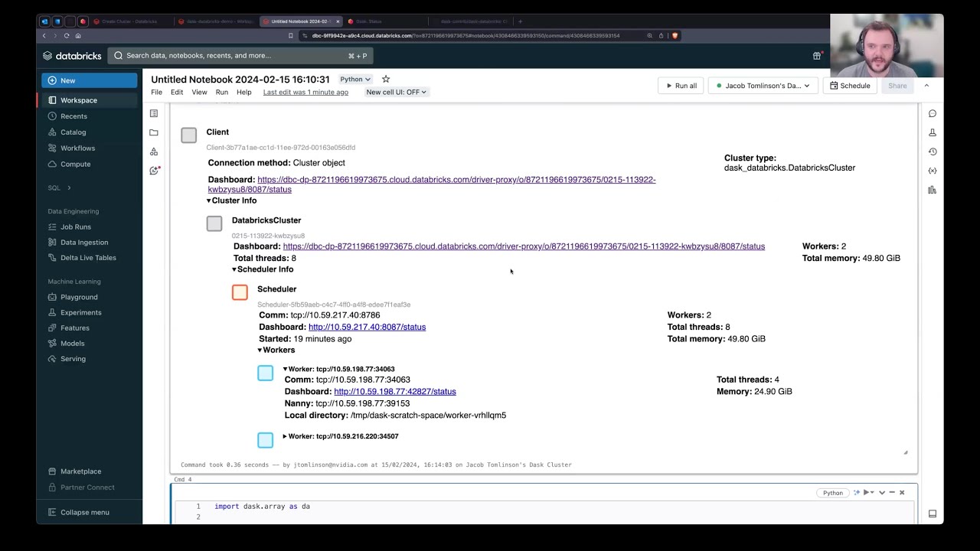Open the Edit menu
This screenshot has height=551, width=980.
177,92
